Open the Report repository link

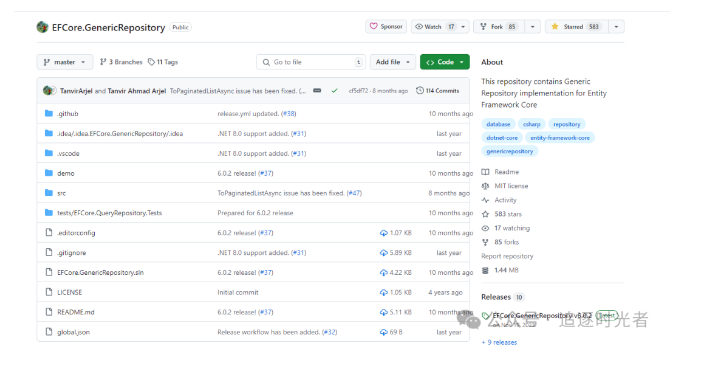tap(507, 256)
